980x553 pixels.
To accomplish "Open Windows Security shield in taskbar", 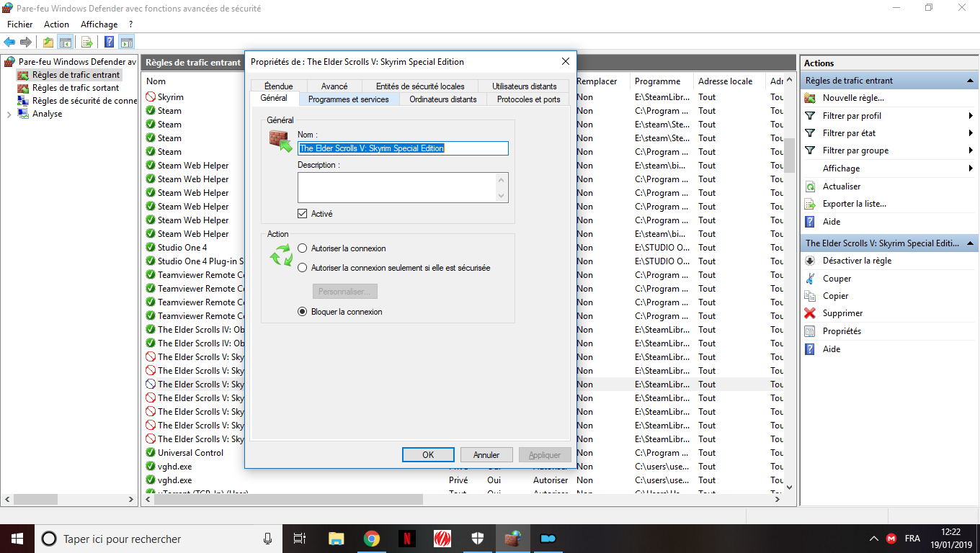I will 478,539.
